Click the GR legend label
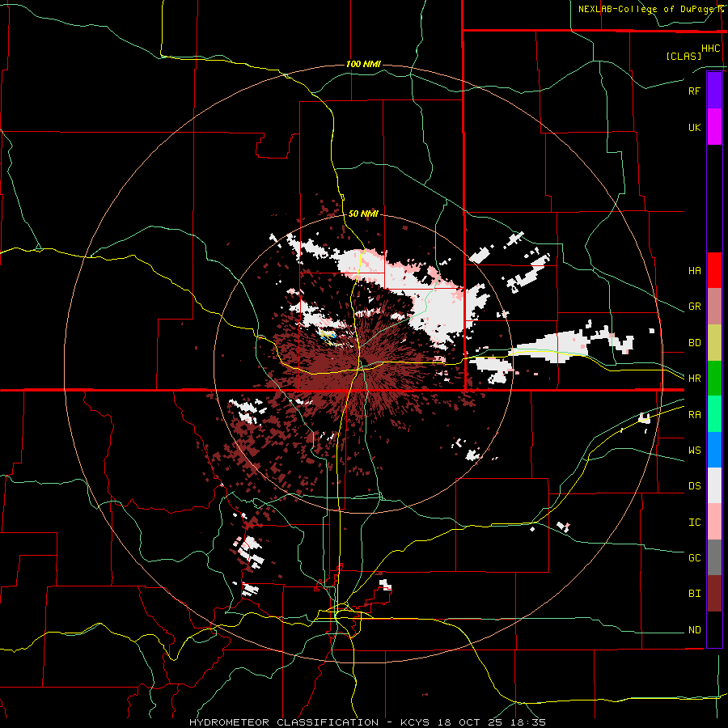Image resolution: width=728 pixels, height=728 pixels. tap(694, 307)
